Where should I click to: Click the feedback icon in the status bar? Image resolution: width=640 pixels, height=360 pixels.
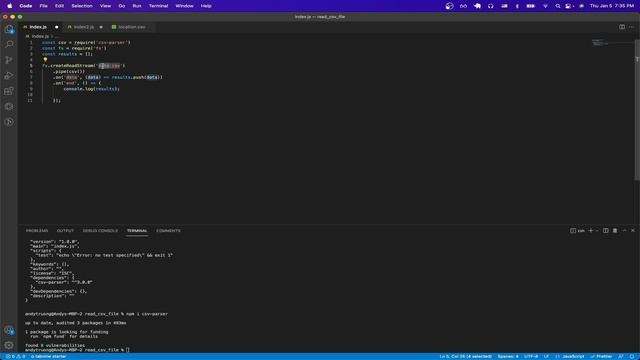point(621,356)
